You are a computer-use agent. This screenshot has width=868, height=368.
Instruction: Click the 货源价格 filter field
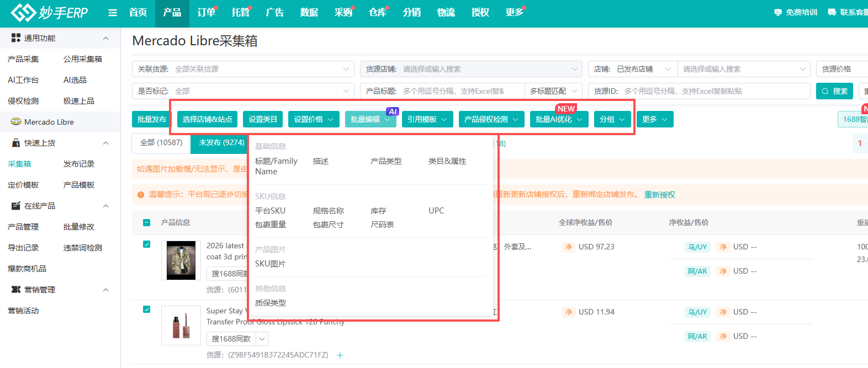pyautogui.click(x=842, y=69)
